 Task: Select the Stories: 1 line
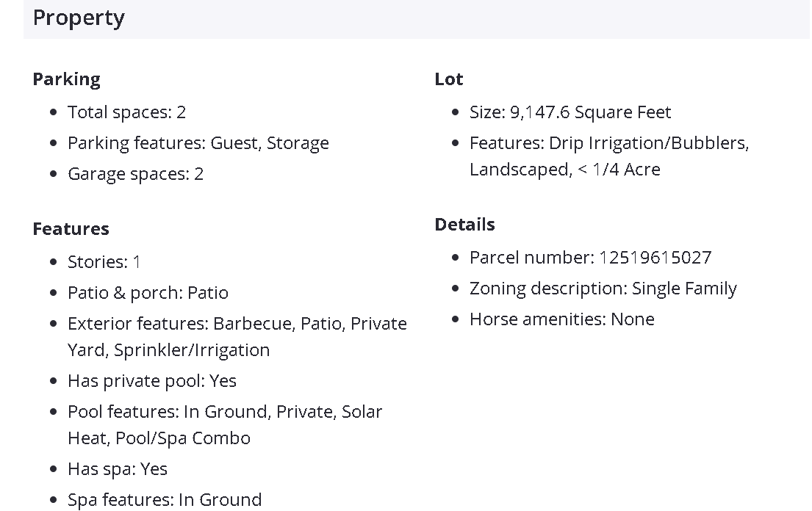tap(104, 262)
